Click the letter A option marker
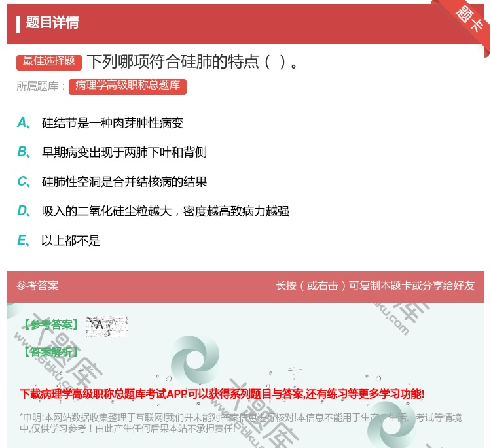491x448 pixels. [x=24, y=123]
